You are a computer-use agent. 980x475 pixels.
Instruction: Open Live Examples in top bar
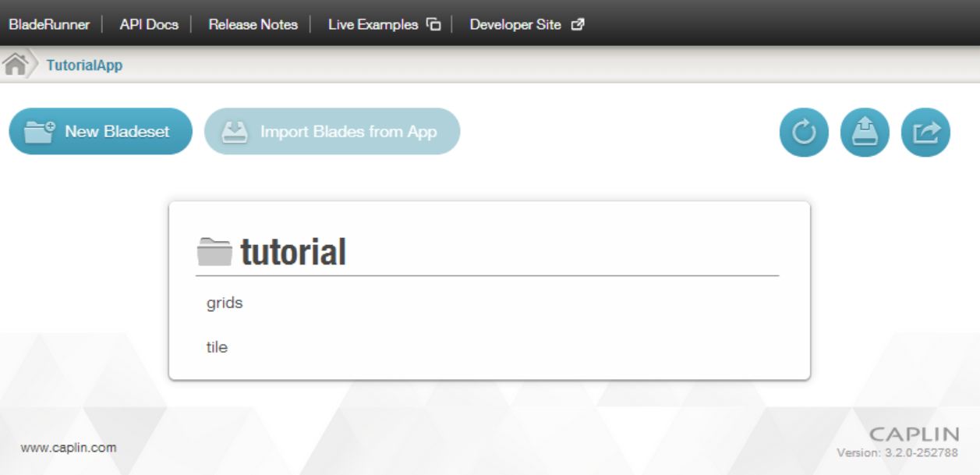373,24
